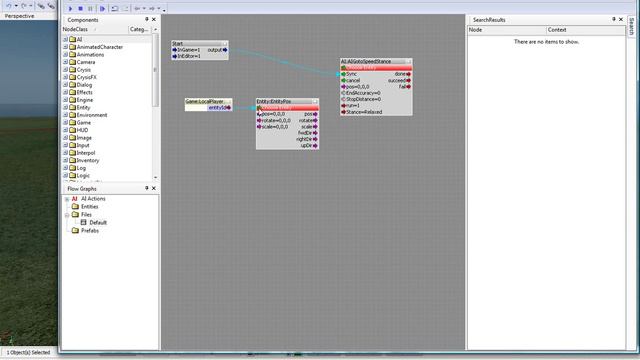The width and height of the screenshot is (640, 360).
Task: Click the Components list scroll-down arrow
Action: tap(155, 178)
